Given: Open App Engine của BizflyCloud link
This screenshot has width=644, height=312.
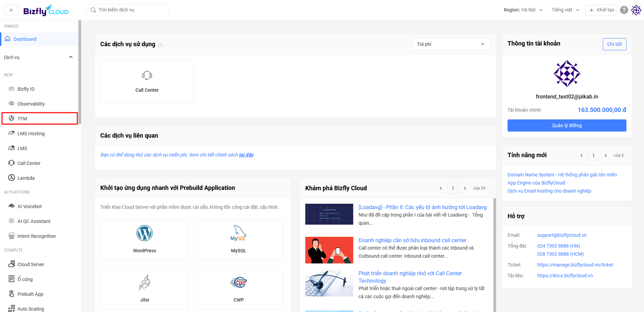Looking at the screenshot, I should (536, 183).
